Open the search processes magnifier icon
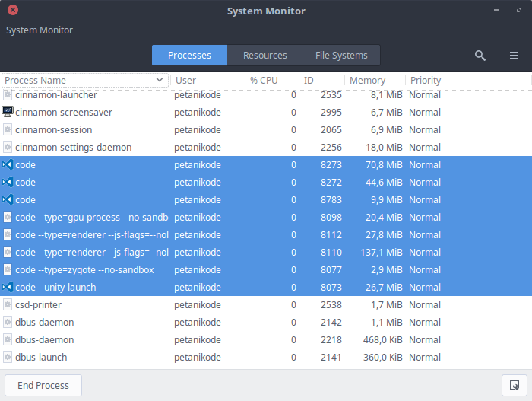This screenshot has height=401, width=532. pyautogui.click(x=480, y=56)
